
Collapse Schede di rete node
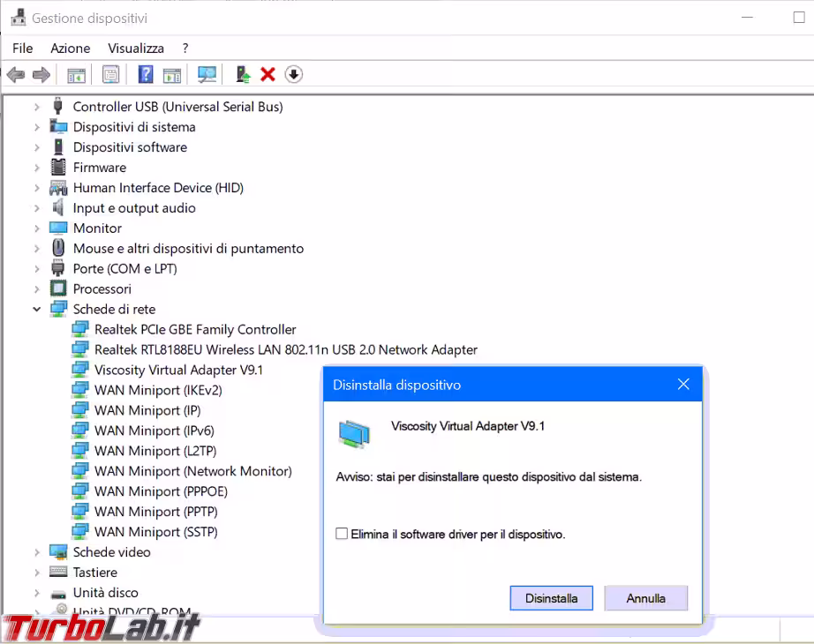pyautogui.click(x=36, y=309)
